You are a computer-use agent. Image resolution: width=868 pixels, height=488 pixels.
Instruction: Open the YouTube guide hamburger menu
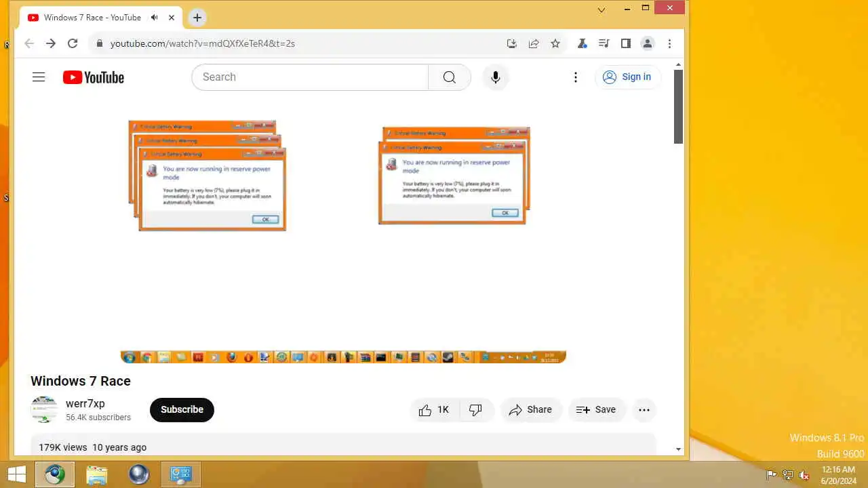click(39, 77)
